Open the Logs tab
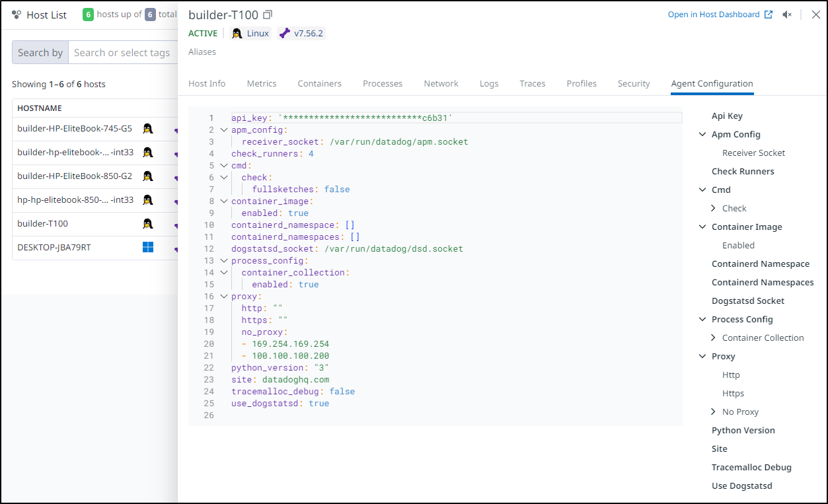Image resolution: width=828 pixels, height=504 pixels. click(x=489, y=84)
